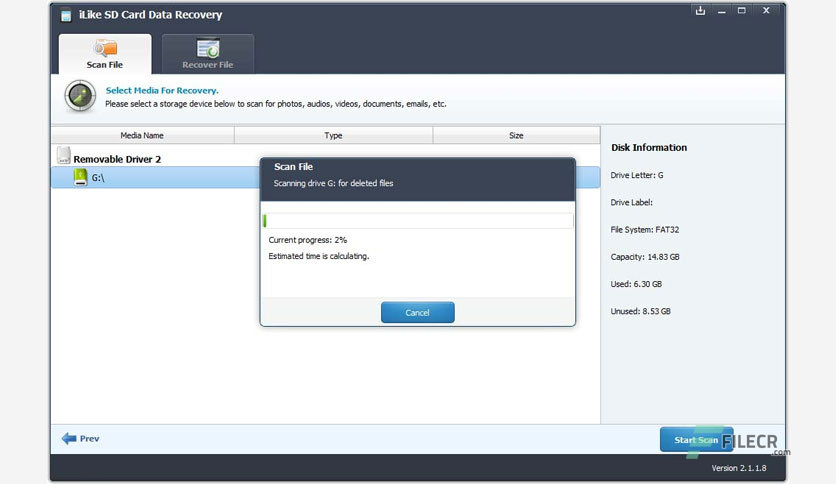Click the 'Capacity: 14.83 GB' entry
Viewport: 836px width, 484px height.
coord(645,257)
